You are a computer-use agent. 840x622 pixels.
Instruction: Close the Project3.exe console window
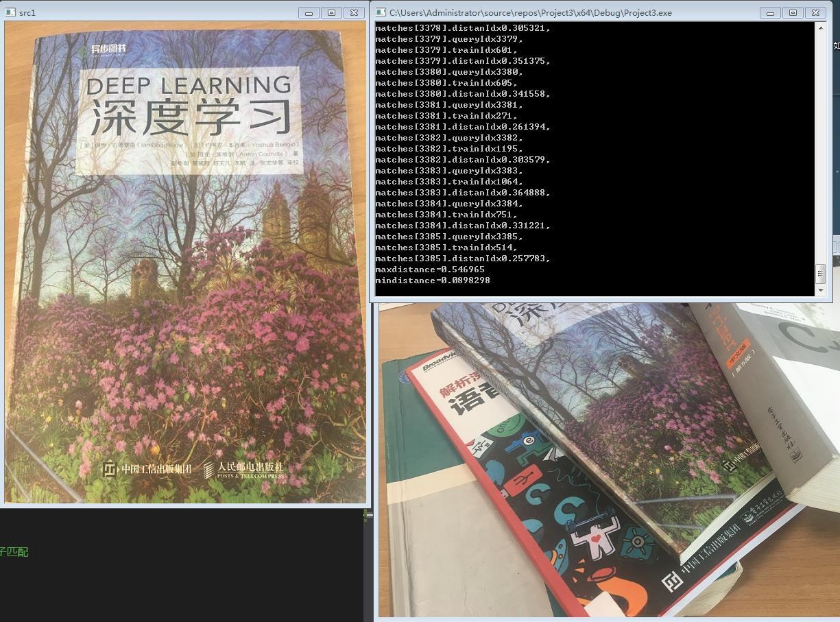815,12
